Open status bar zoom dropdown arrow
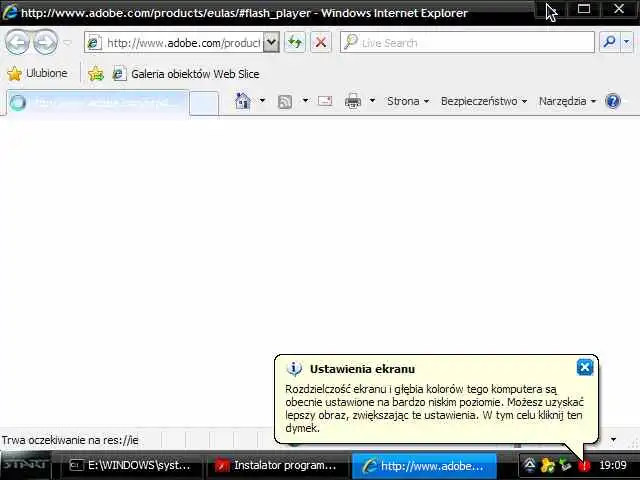The height and width of the screenshot is (480, 640). (x=613, y=440)
